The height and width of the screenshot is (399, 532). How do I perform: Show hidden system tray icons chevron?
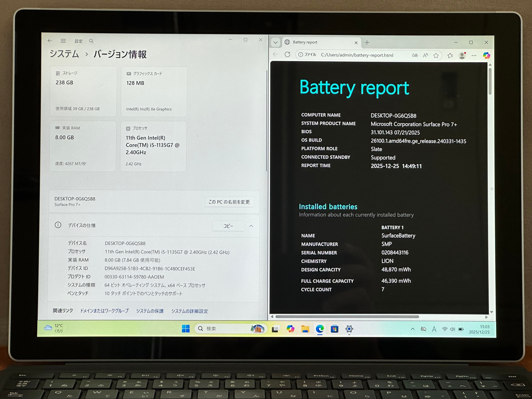coord(413,329)
